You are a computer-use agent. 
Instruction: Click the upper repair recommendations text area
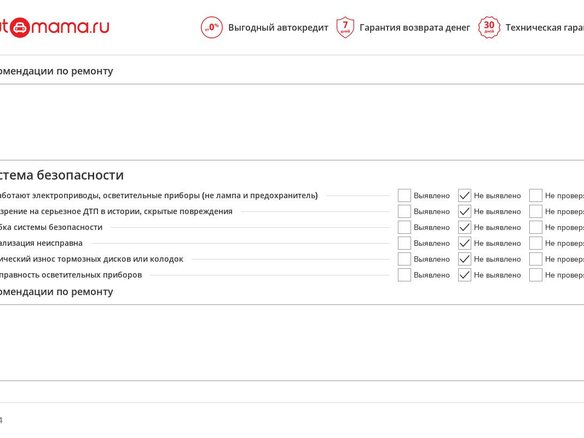coord(292,122)
